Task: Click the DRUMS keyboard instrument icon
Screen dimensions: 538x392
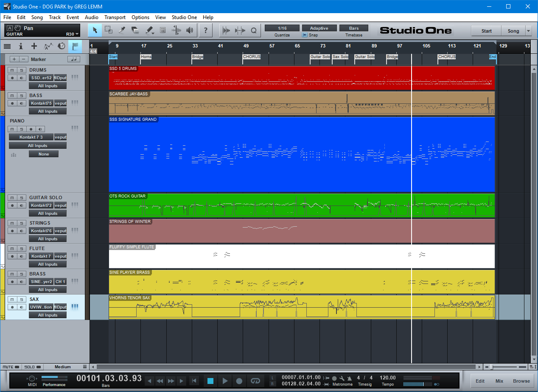Action: pos(75,78)
